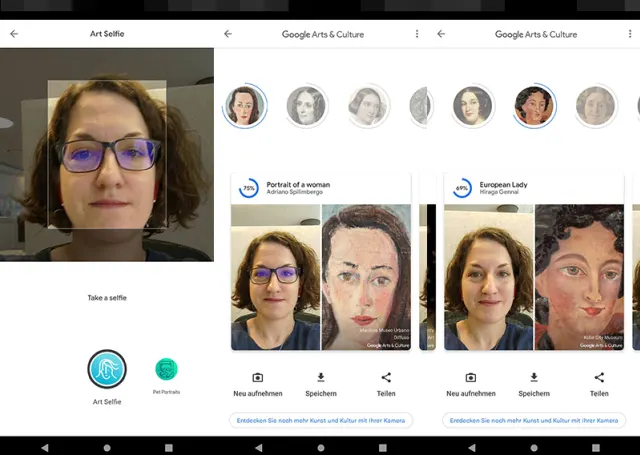Viewport: 640px width, 455px height.
Task: Tap Android back button under left screen
Action: (x=45, y=448)
